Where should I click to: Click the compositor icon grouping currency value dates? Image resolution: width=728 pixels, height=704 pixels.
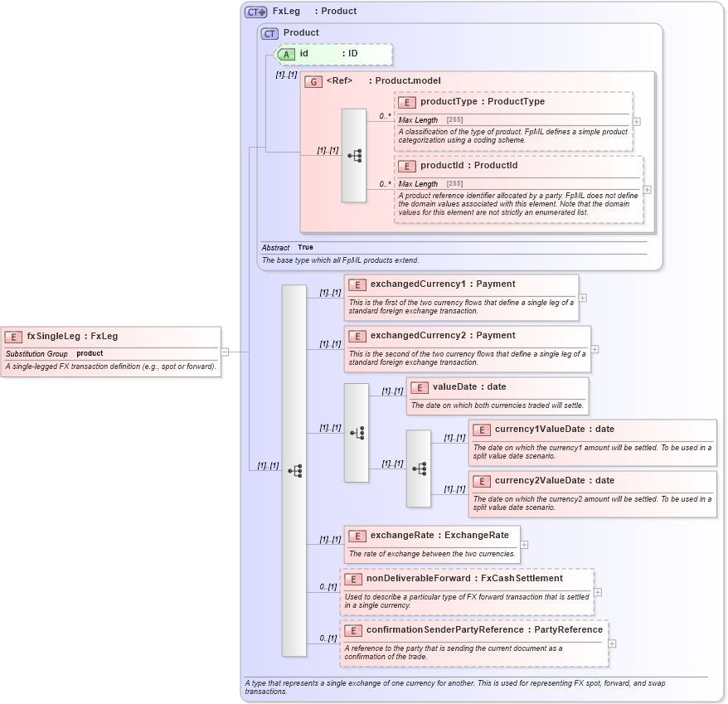(419, 469)
